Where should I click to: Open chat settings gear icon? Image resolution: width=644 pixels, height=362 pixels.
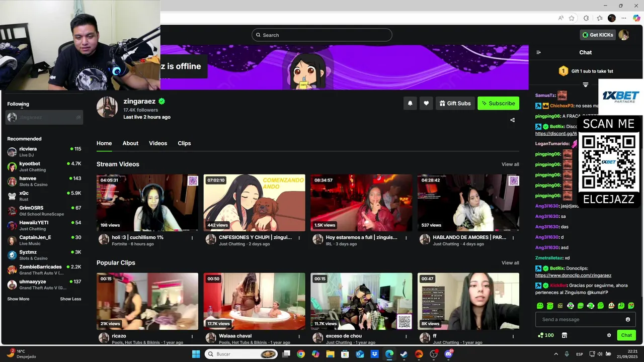(609, 335)
